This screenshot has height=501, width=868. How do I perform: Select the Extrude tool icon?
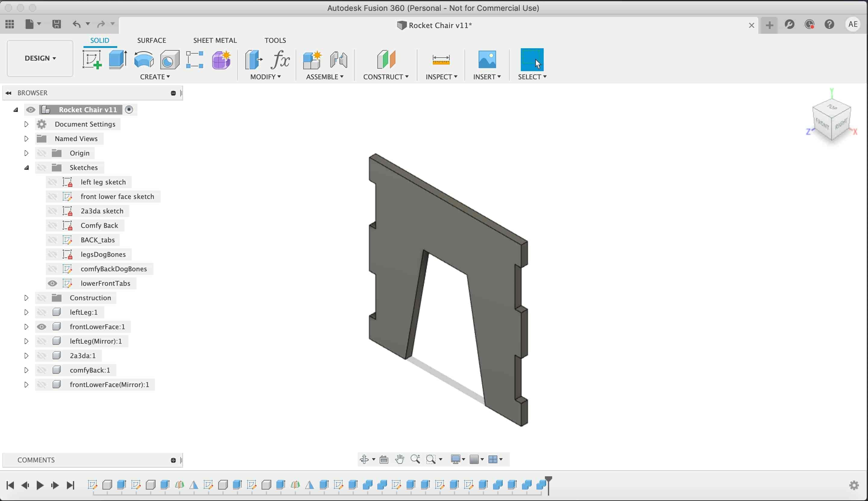coord(118,59)
